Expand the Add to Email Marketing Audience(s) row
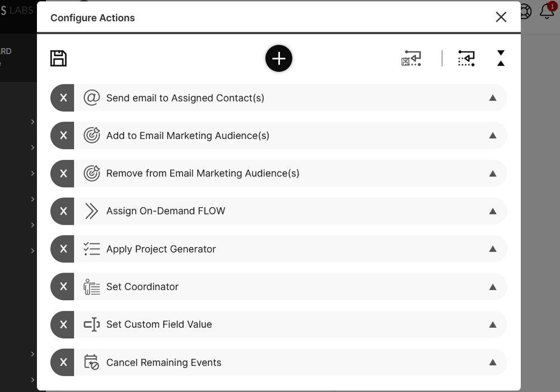Viewport: 560px width, 392px height. [x=492, y=136]
